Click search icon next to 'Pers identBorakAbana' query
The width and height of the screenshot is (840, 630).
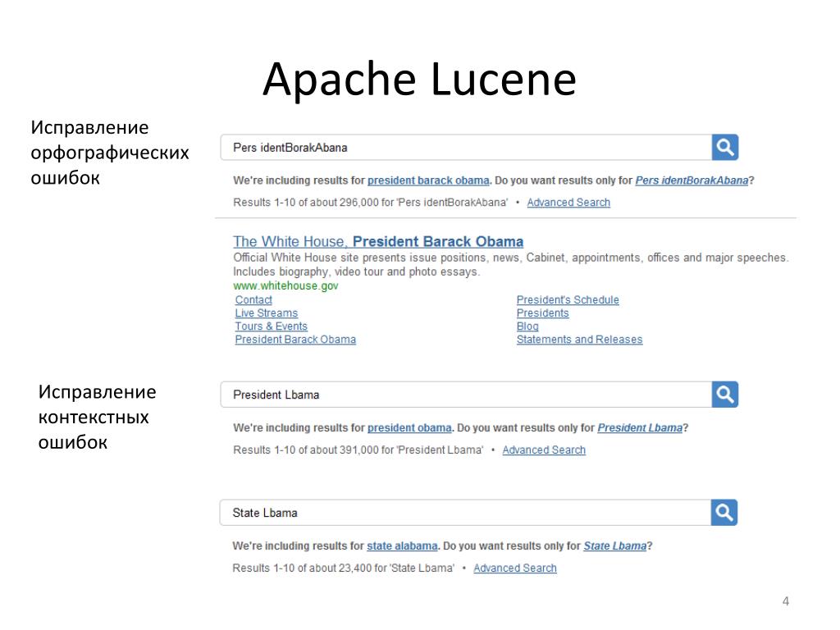point(725,148)
